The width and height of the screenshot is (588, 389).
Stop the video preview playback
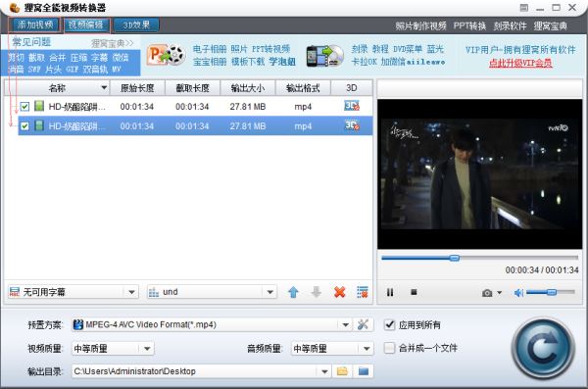[414, 292]
